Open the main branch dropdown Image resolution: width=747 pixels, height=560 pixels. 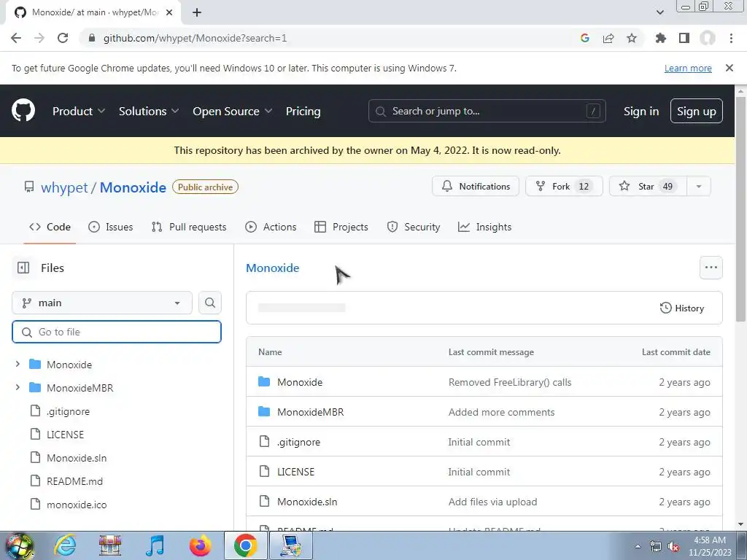[102, 303]
